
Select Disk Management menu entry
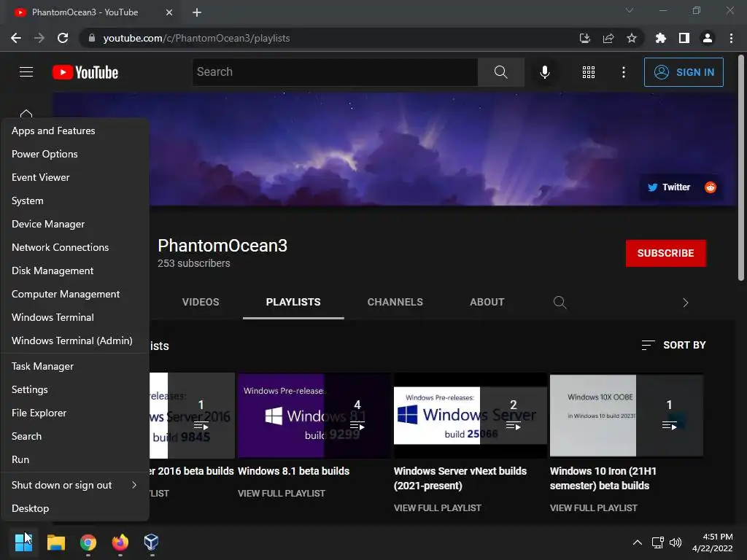click(x=75, y=271)
